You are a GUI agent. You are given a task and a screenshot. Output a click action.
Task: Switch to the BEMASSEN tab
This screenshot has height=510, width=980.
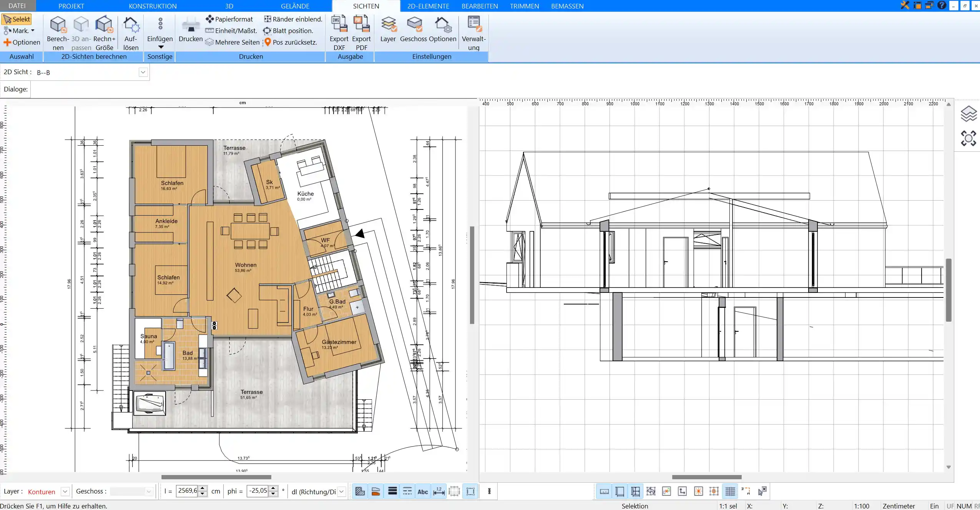coord(567,6)
